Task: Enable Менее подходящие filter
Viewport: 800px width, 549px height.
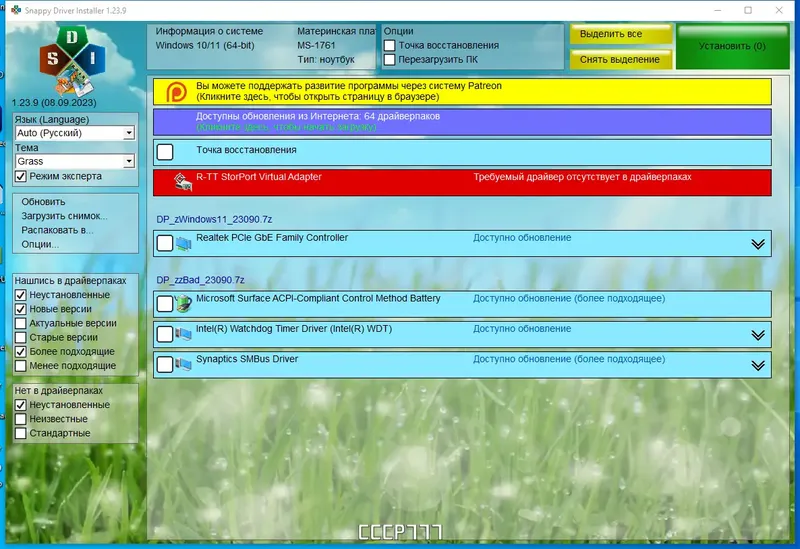Action: tap(20, 366)
